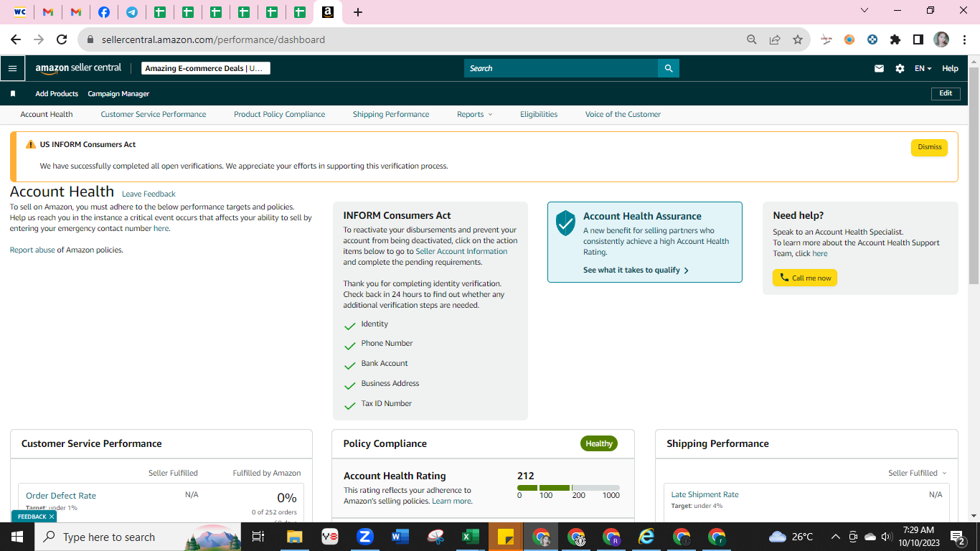The image size is (980, 551).
Task: Open the browser Extensions puzzle icon
Action: (895, 39)
